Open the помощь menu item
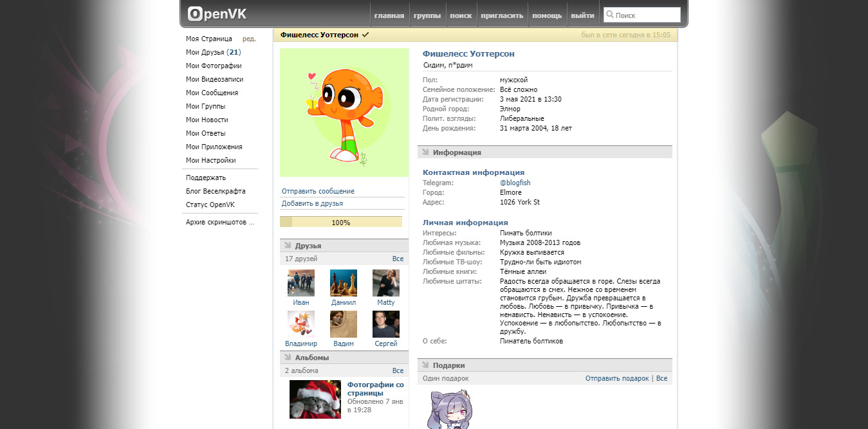Screen dimensions: 868x429 pyautogui.click(x=547, y=15)
